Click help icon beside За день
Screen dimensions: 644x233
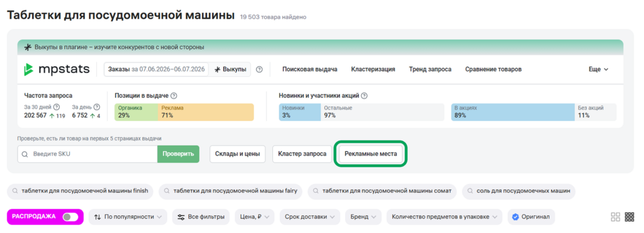click(97, 107)
